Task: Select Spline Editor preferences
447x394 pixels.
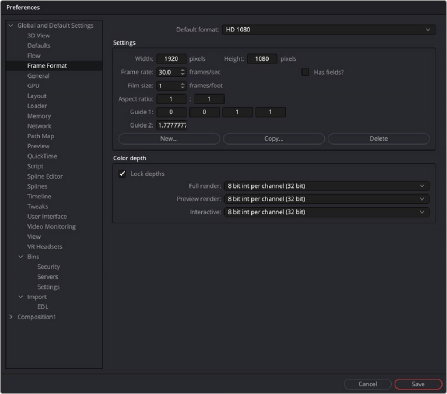Action: click(45, 176)
